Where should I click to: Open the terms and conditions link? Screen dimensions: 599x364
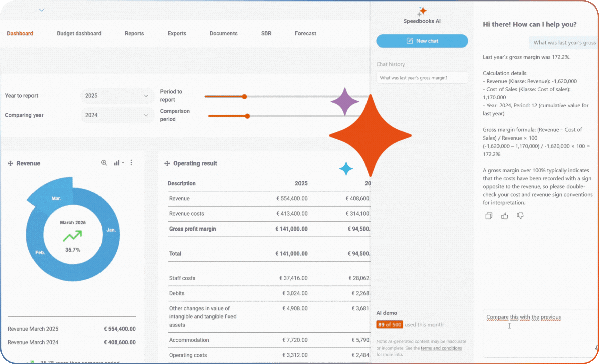point(442,348)
